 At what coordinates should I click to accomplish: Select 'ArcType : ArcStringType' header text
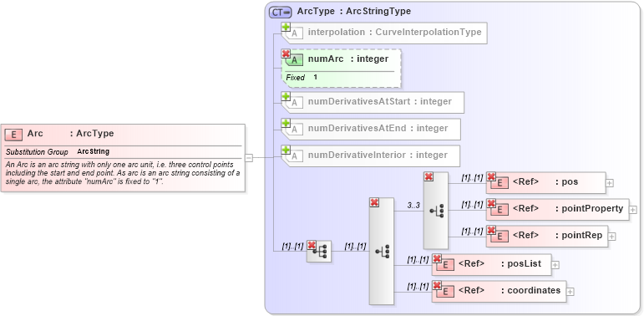[354, 12]
